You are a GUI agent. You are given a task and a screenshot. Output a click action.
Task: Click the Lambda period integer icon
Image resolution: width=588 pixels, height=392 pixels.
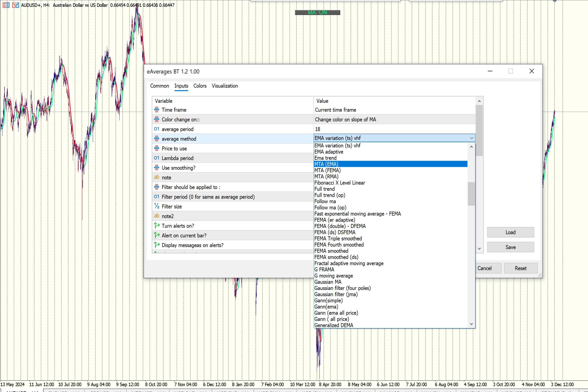tap(156, 158)
